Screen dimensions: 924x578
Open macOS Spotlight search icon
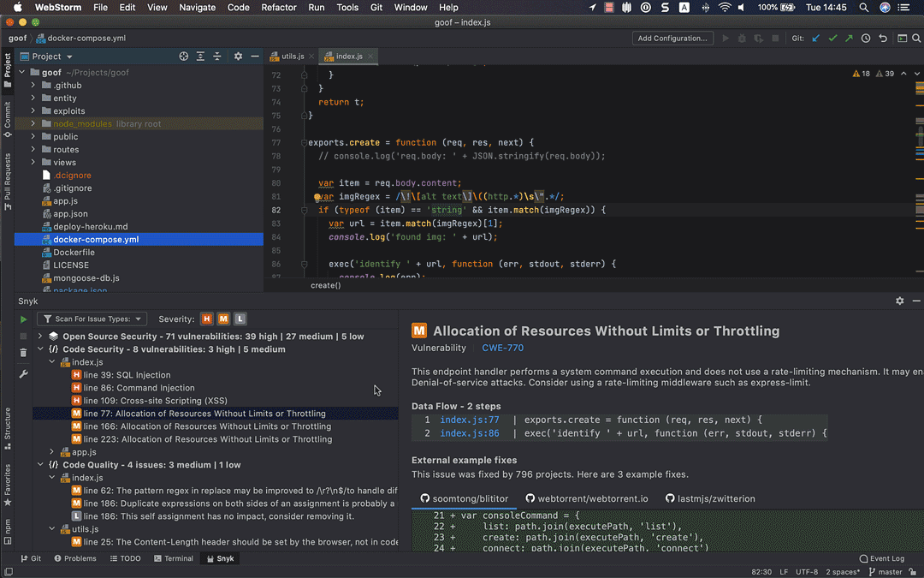click(863, 8)
